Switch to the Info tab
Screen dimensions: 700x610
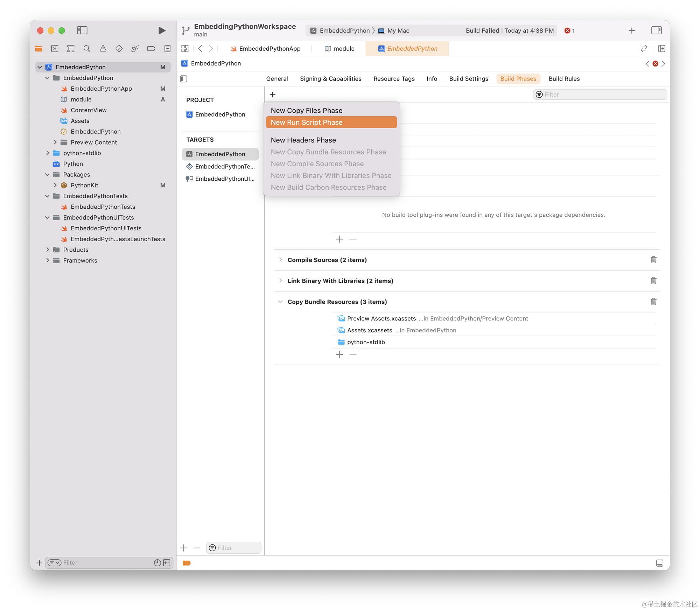pos(432,79)
